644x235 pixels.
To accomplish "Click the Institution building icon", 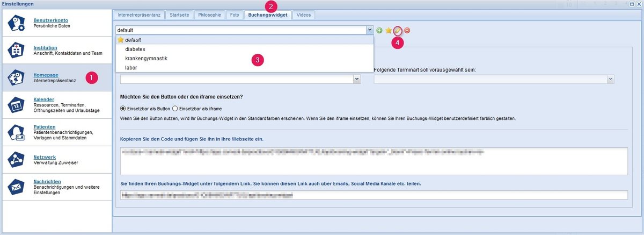I will coord(16,51).
